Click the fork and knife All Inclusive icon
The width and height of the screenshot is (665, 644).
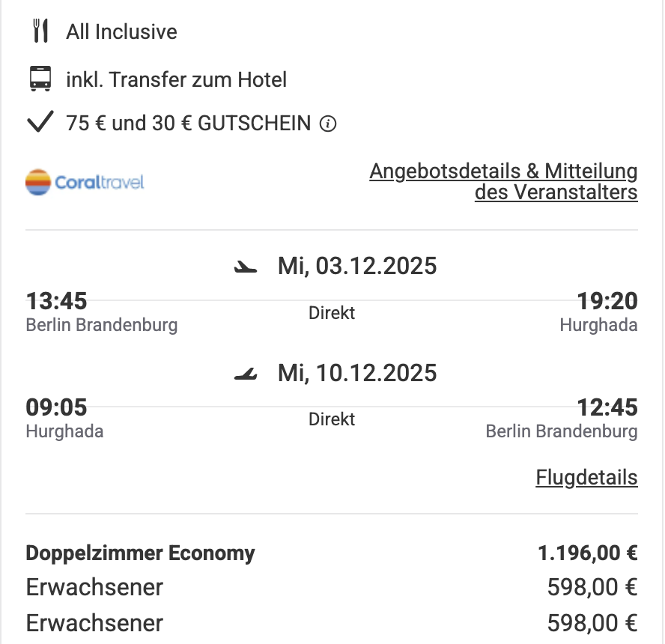(x=40, y=31)
